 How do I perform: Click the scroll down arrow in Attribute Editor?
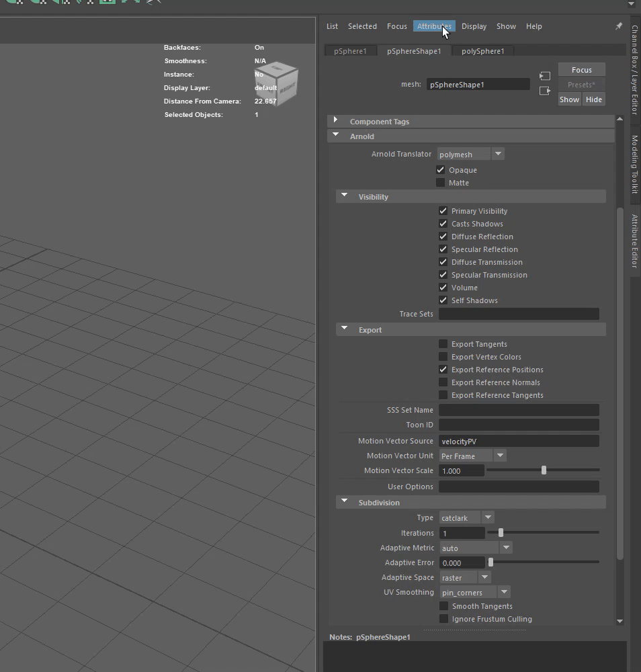tap(619, 621)
